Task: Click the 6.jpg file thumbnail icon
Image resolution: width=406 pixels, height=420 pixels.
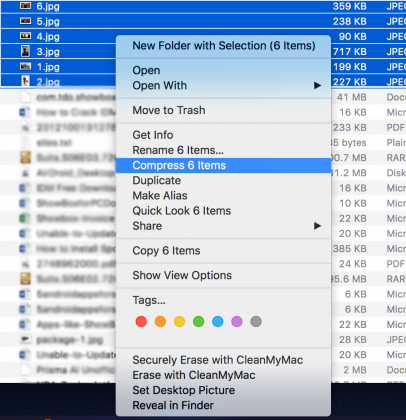Action: [x=25, y=6]
